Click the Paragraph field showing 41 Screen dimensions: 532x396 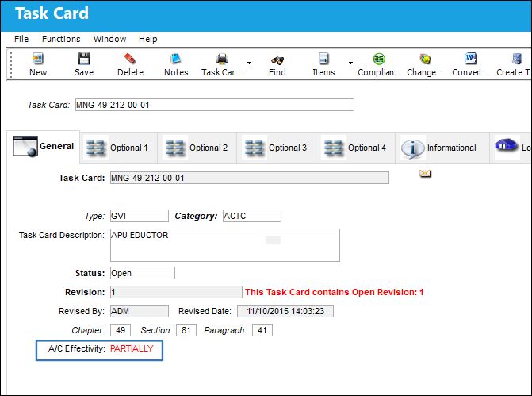pyautogui.click(x=262, y=330)
